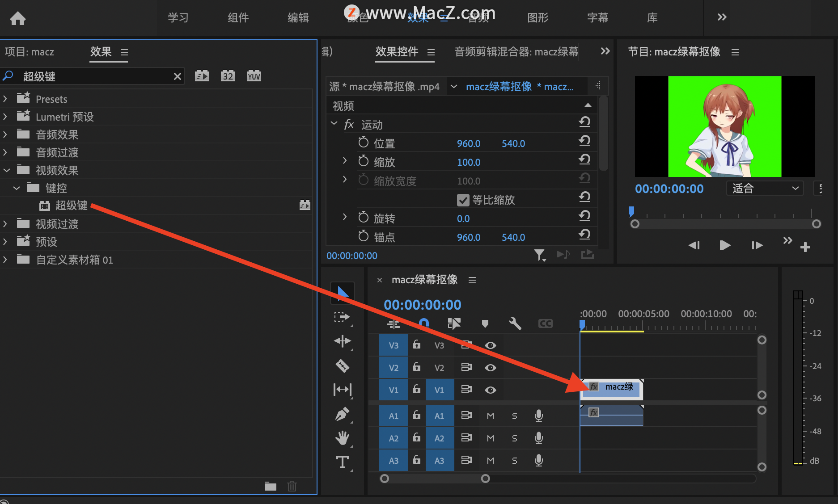Viewport: 838px width, 504px height.
Task: Open the Learning workspace tab
Action: pyautogui.click(x=178, y=18)
